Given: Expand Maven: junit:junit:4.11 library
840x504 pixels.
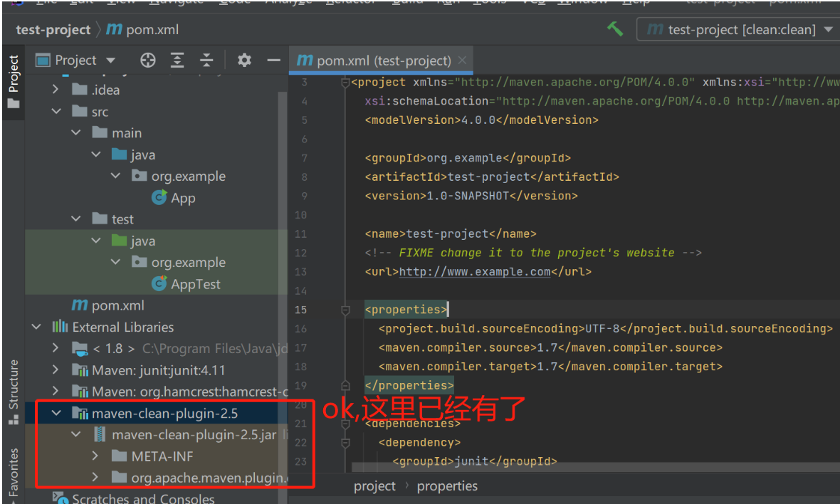Looking at the screenshot, I should pyautogui.click(x=56, y=369).
